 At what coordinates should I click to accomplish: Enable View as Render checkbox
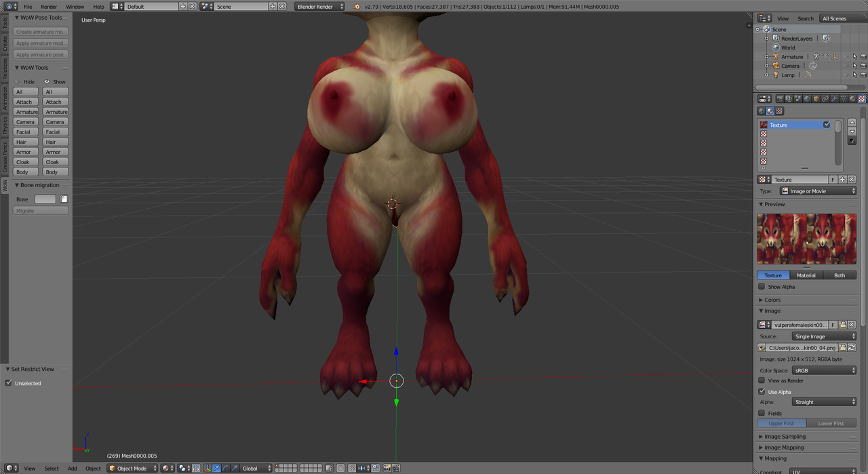762,380
